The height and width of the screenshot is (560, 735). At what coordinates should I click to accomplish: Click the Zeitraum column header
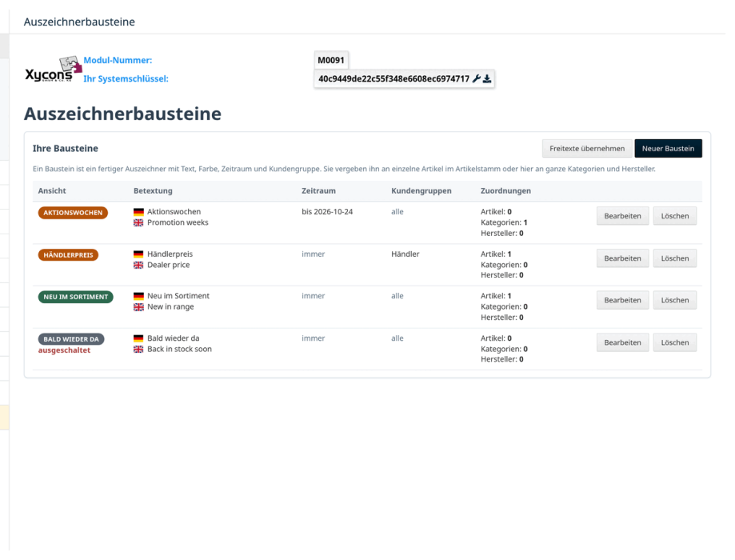point(319,191)
